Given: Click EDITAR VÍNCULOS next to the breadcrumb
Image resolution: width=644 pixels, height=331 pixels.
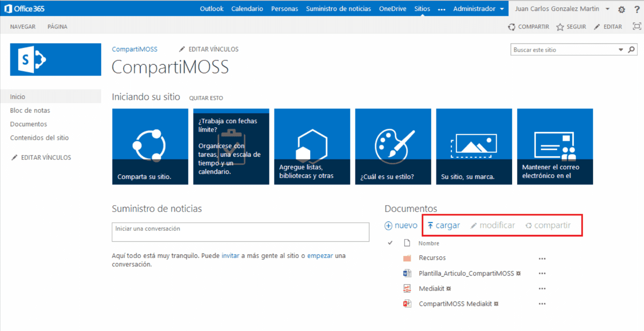Looking at the screenshot, I should tap(209, 49).
